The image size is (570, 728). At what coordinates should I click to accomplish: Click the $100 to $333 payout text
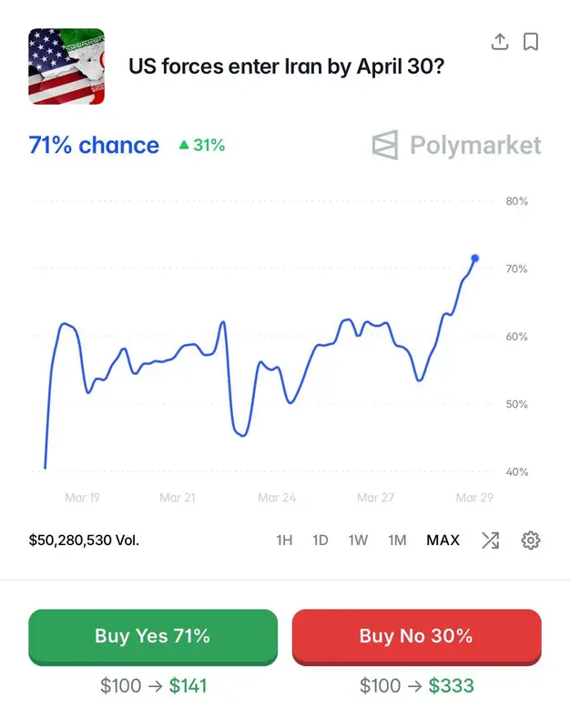point(416,685)
